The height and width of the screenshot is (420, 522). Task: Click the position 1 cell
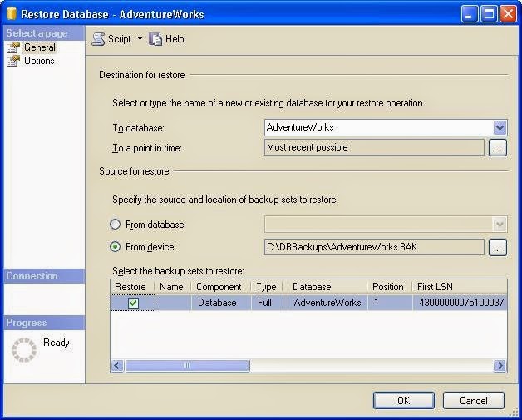pyautogui.click(x=390, y=303)
